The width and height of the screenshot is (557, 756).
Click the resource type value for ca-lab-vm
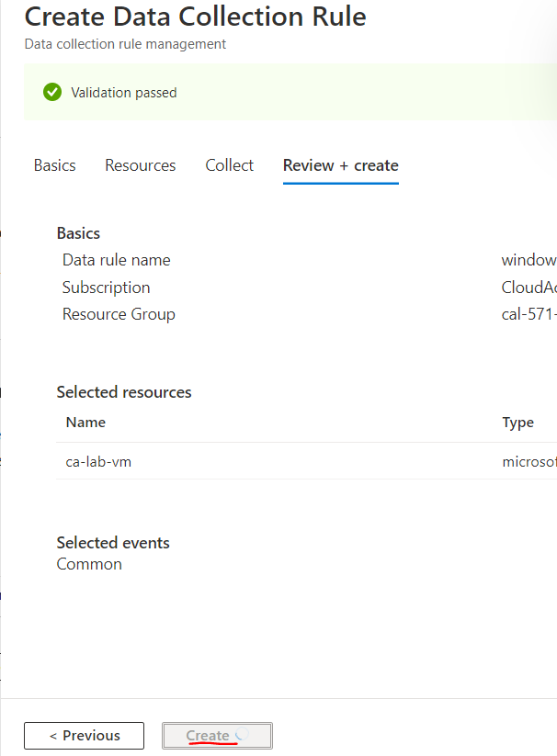click(x=529, y=461)
